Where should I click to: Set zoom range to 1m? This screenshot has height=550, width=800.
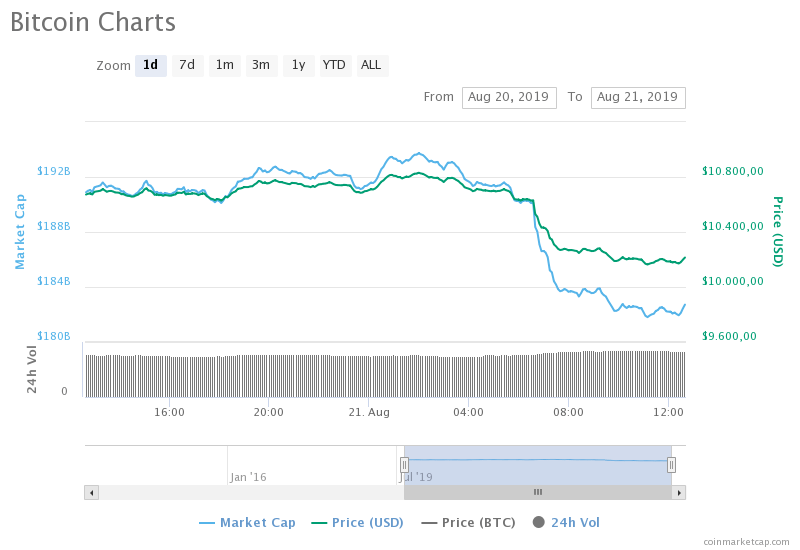[224, 65]
